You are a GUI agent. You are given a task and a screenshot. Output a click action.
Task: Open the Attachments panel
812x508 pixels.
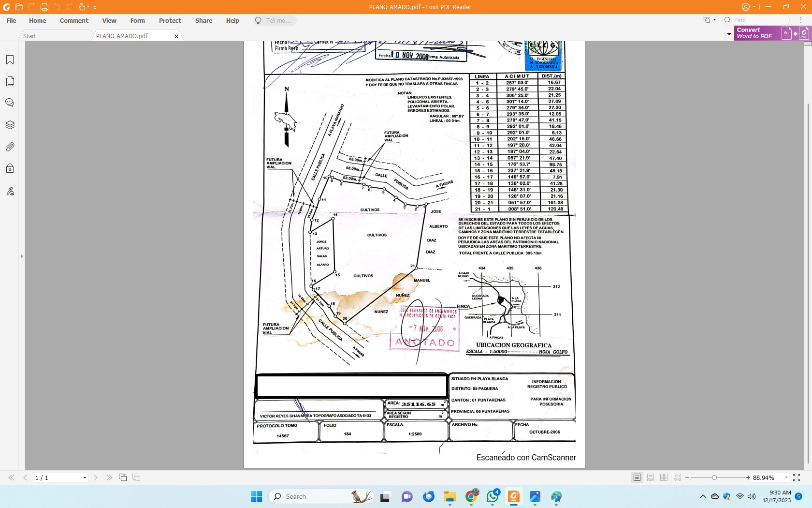10,147
